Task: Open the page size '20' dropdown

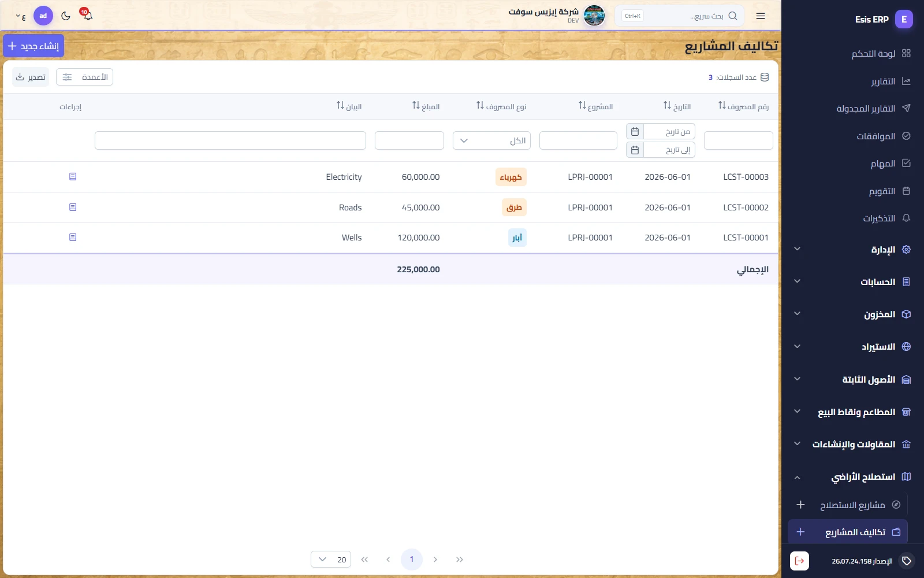Action: [x=331, y=560]
